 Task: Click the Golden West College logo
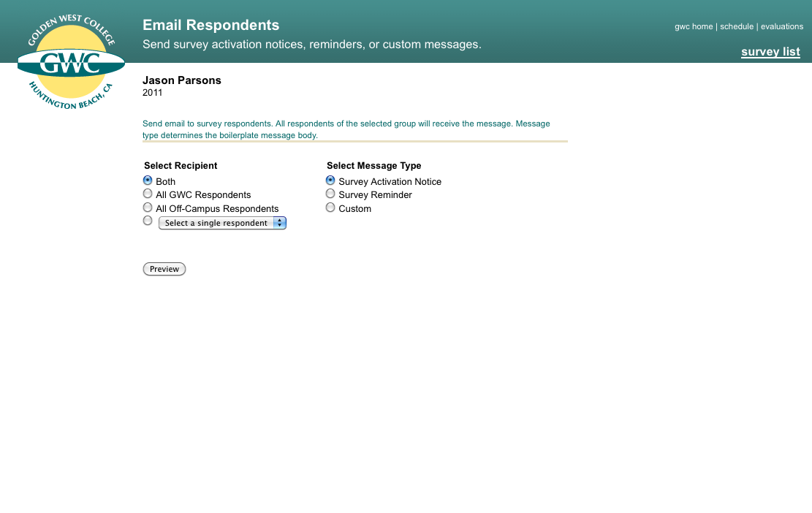coord(71,62)
